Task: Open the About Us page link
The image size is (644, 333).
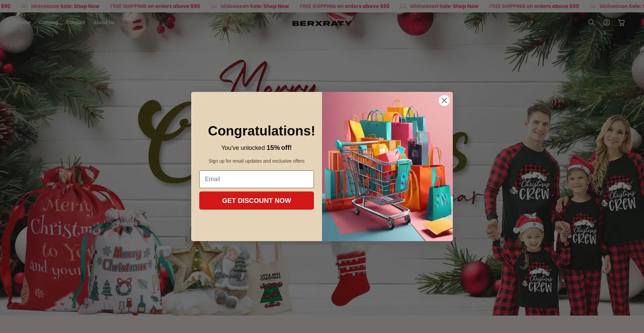Action: 104,22
